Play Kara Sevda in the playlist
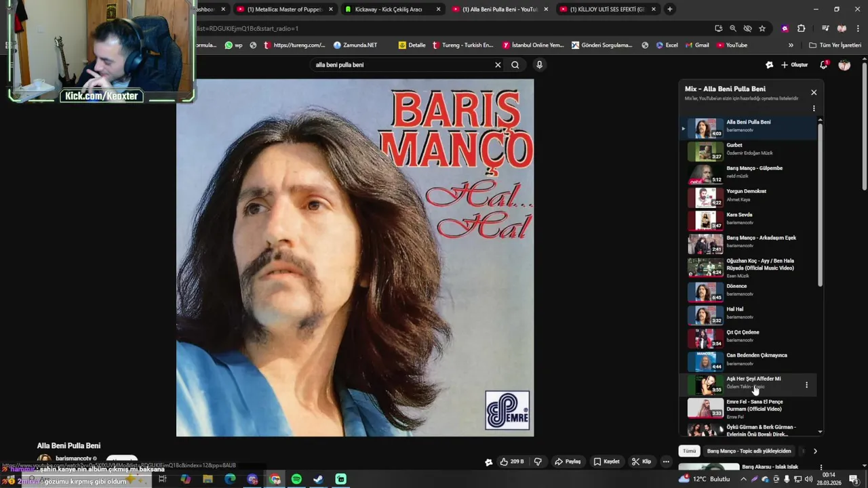 coord(749,220)
